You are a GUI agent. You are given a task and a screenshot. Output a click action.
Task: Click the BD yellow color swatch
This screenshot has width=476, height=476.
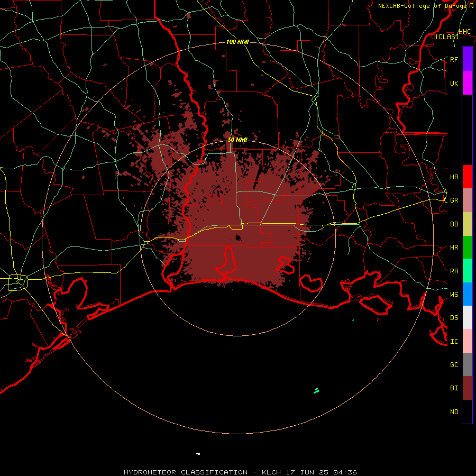pos(467,224)
